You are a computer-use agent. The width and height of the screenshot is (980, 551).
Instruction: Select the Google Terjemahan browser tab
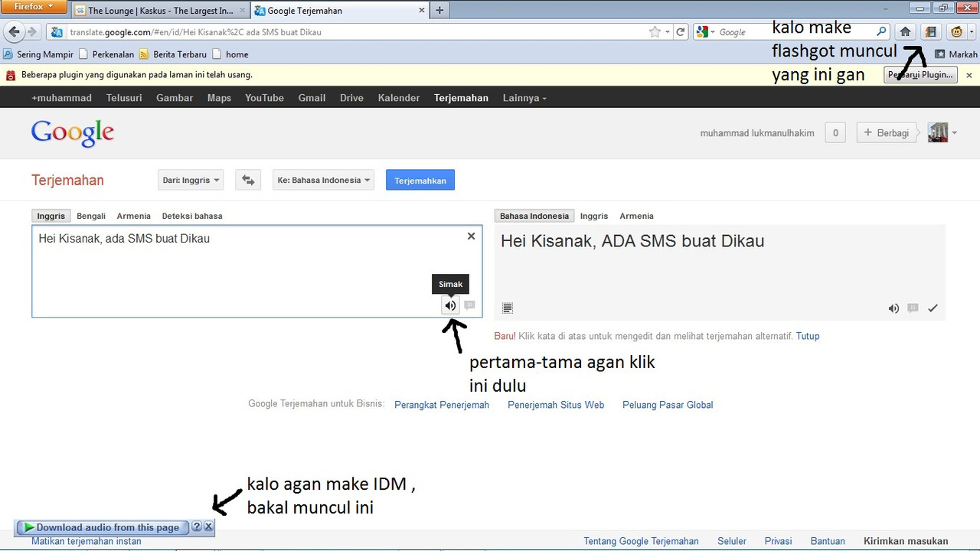pyautogui.click(x=340, y=11)
